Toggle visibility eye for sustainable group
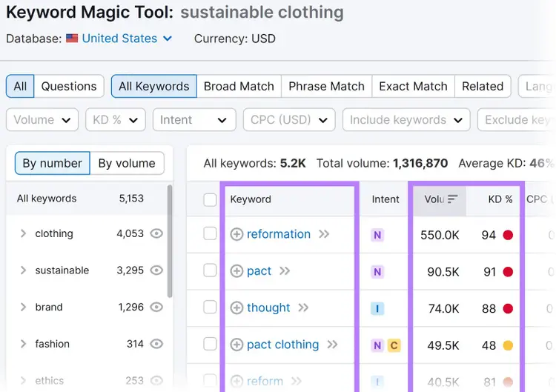The height and width of the screenshot is (392, 556). pos(156,270)
